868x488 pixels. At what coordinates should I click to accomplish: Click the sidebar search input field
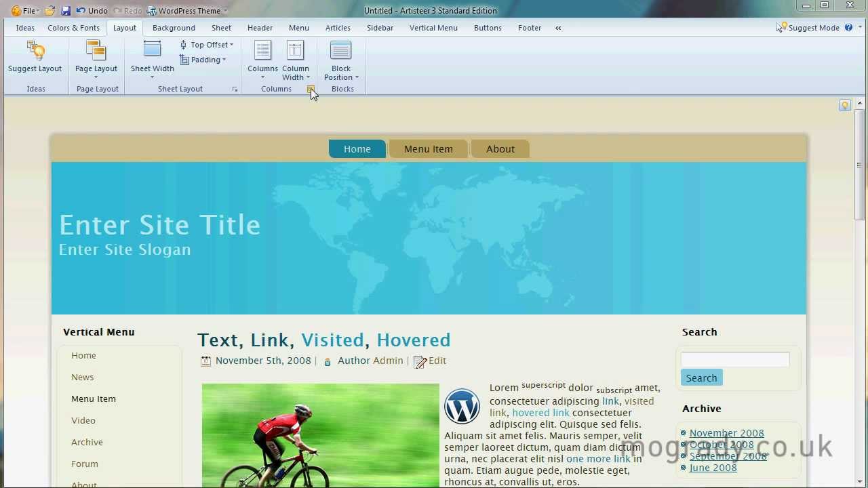[735, 360]
